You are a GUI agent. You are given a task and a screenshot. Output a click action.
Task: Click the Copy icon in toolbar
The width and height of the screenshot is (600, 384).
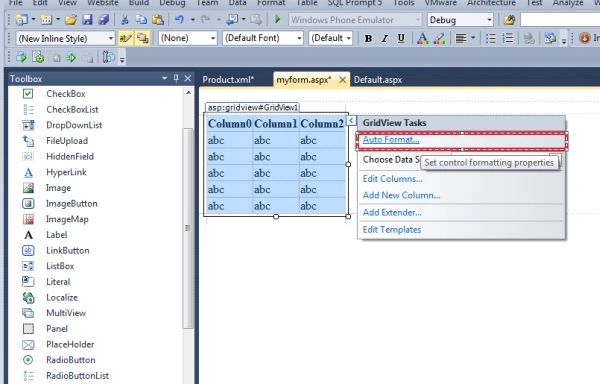141,20
